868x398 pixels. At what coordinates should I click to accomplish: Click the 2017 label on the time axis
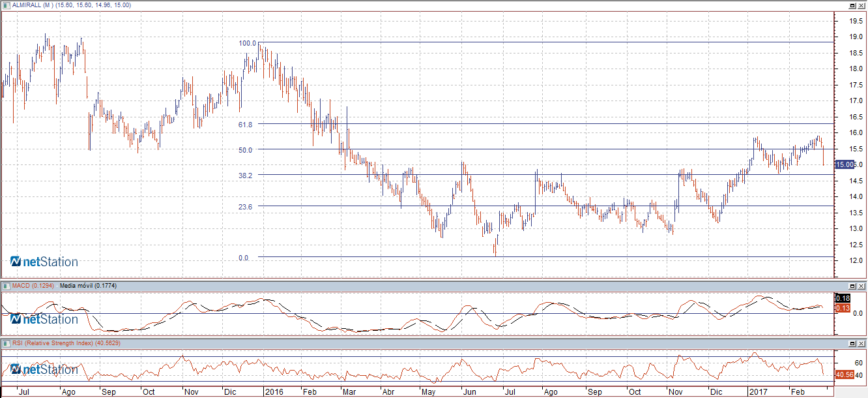click(757, 392)
